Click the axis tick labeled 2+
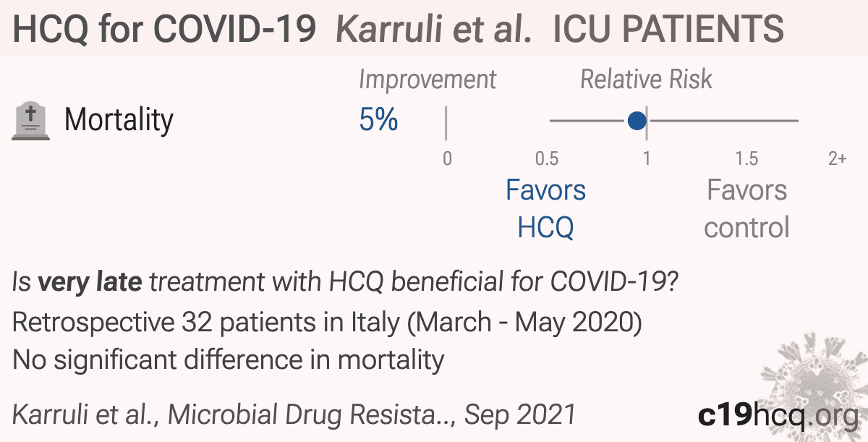This screenshot has height=442, width=868. [x=837, y=158]
